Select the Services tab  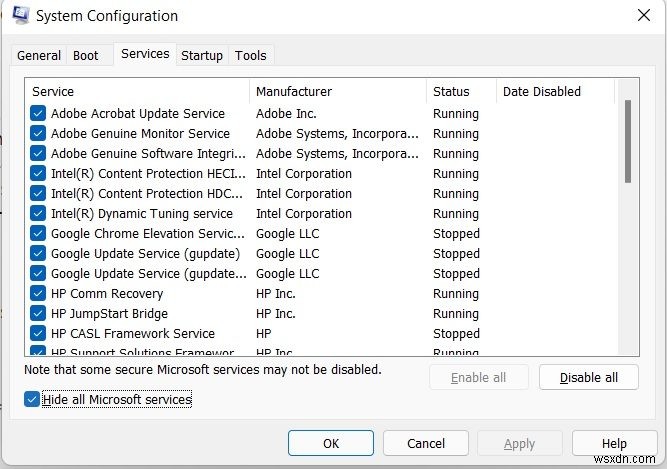tap(145, 54)
